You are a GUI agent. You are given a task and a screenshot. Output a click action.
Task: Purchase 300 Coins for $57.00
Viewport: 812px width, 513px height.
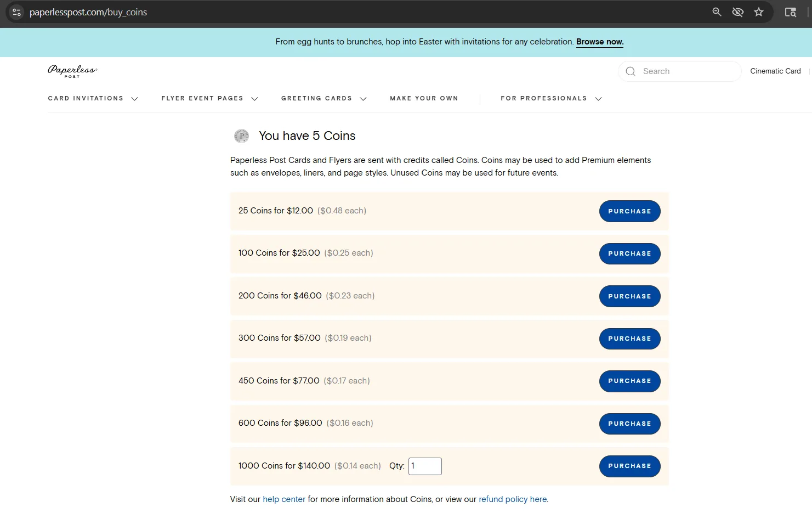(x=629, y=339)
